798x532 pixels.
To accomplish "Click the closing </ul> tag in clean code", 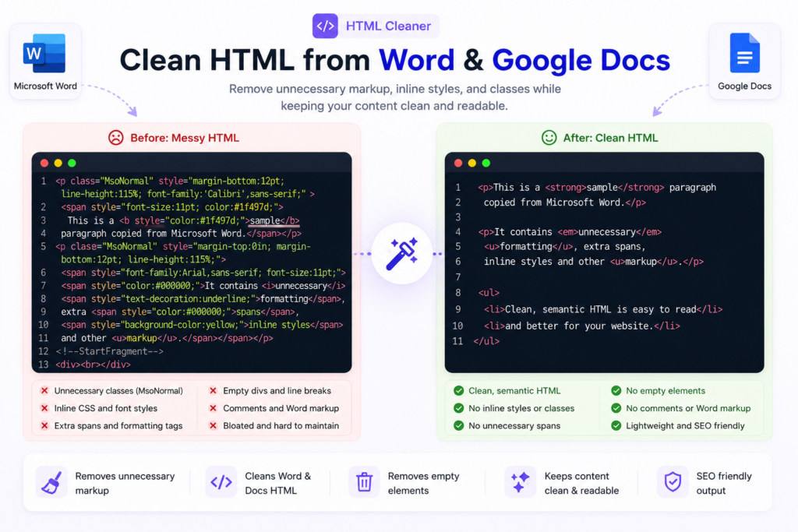I will click(486, 341).
